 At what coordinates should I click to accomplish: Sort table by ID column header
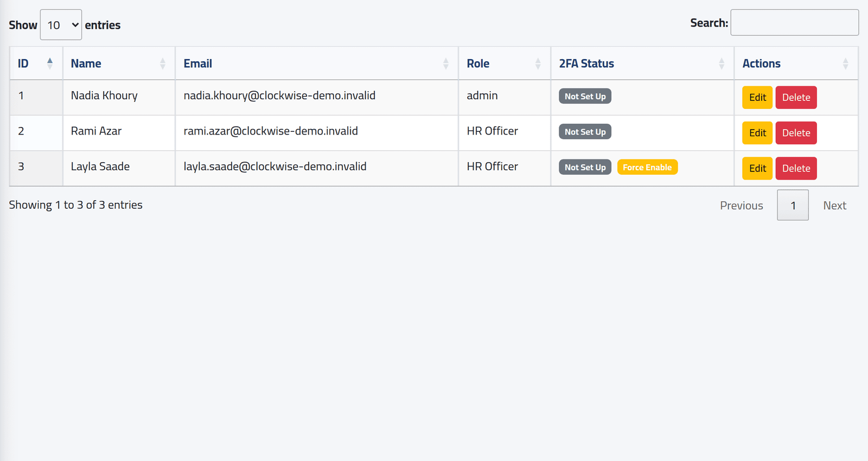tap(36, 63)
